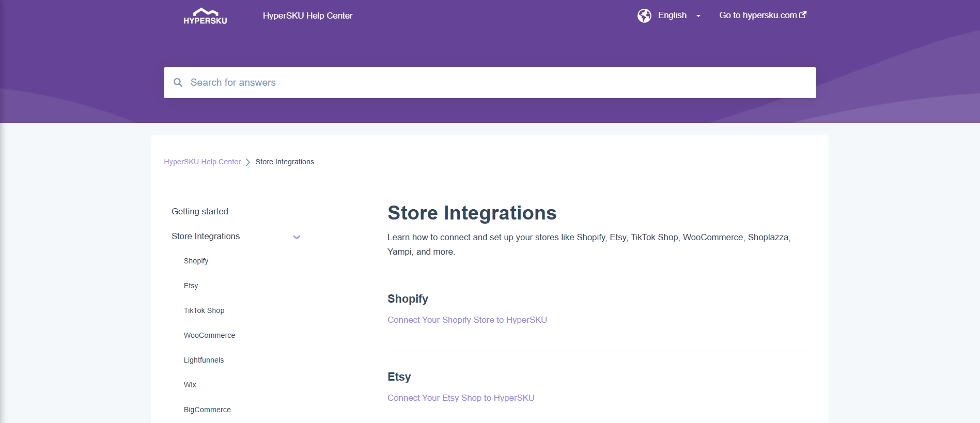
Task: Collapse the Store Integrations sidebar section
Action: pyautogui.click(x=297, y=237)
